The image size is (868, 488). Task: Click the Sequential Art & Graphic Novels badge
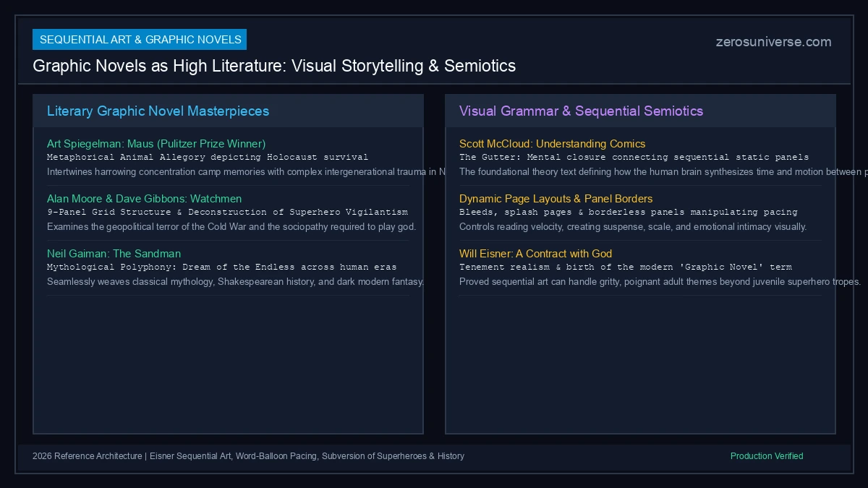coord(140,39)
